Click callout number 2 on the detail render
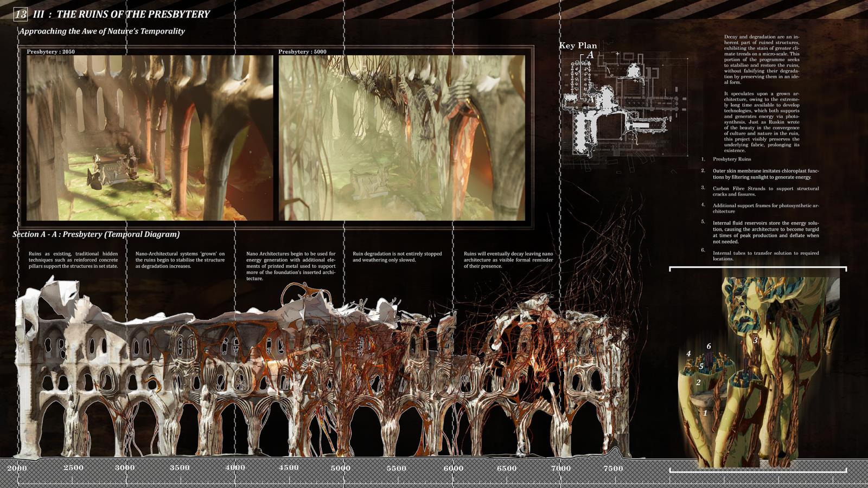 [698, 382]
